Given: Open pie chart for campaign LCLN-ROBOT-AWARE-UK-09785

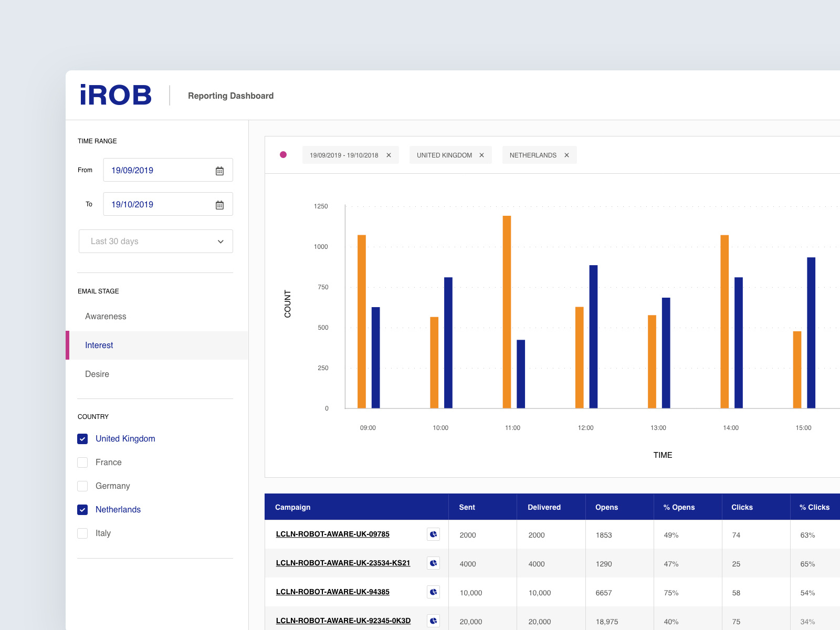Looking at the screenshot, I should click(x=433, y=534).
